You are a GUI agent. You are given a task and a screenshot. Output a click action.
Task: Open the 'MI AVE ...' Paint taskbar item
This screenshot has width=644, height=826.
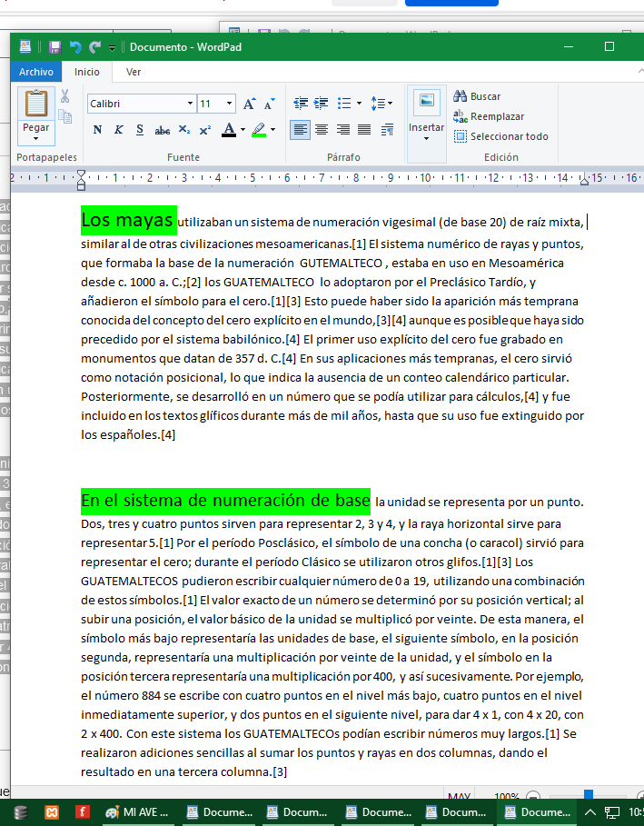137,812
